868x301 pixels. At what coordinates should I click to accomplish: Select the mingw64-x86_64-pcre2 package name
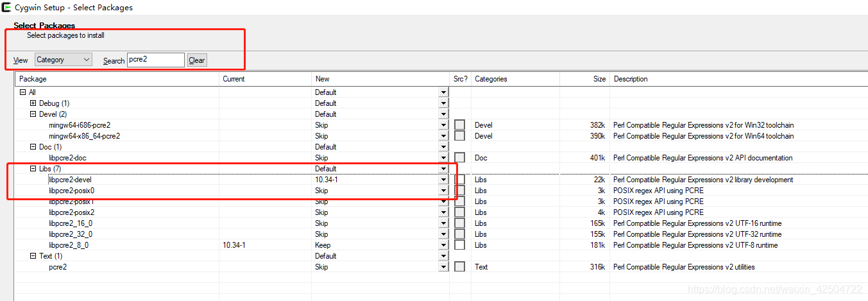coord(85,136)
